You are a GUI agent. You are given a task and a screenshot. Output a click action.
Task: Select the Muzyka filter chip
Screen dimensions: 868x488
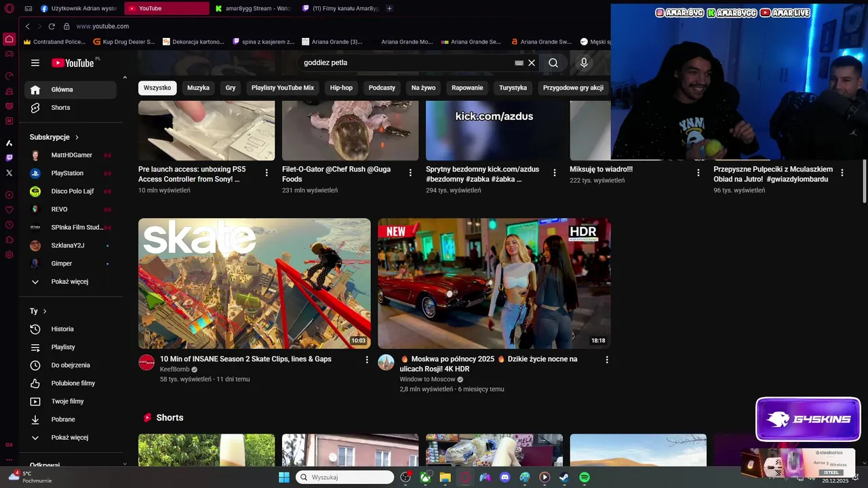click(199, 88)
